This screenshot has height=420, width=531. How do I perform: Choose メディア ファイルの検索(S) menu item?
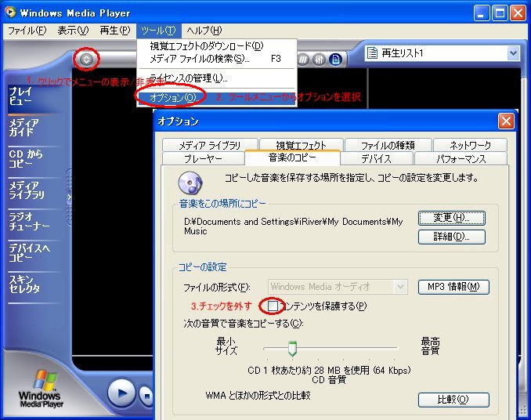[217, 59]
